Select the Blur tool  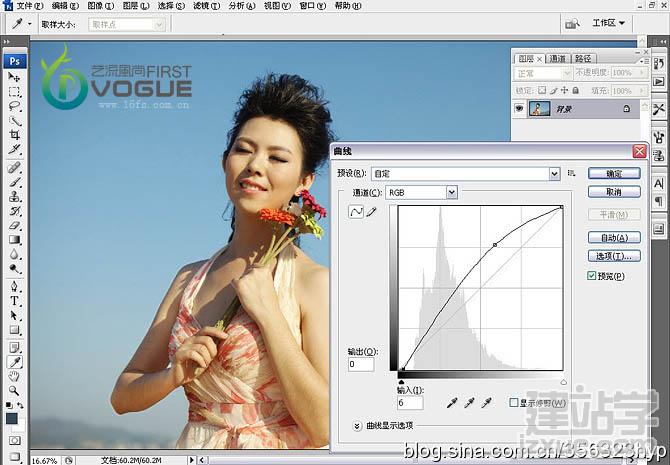(14, 255)
